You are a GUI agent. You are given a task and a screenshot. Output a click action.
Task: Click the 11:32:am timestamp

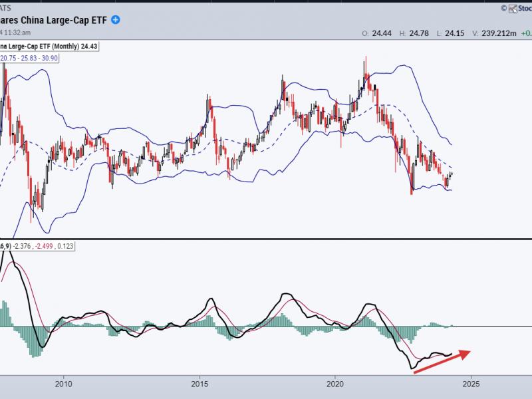click(18, 33)
